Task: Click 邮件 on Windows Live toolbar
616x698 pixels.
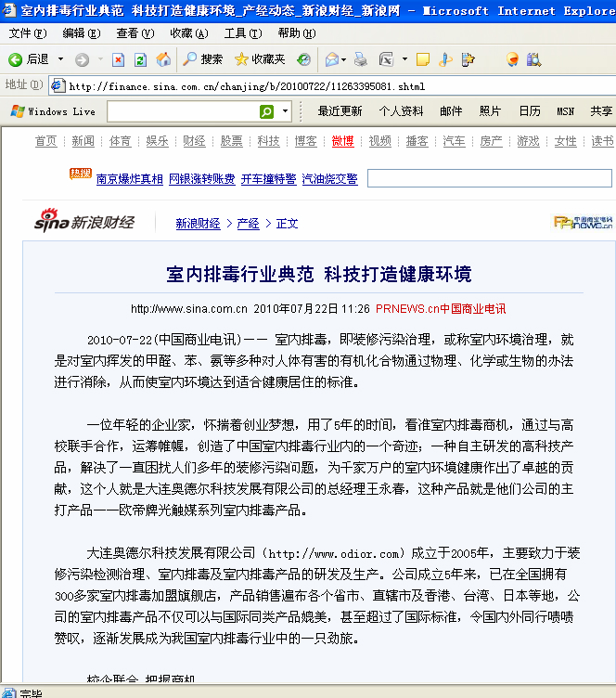Action: [451, 111]
